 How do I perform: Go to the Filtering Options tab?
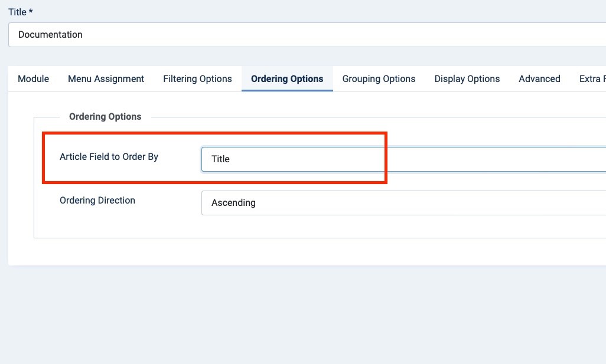[197, 79]
